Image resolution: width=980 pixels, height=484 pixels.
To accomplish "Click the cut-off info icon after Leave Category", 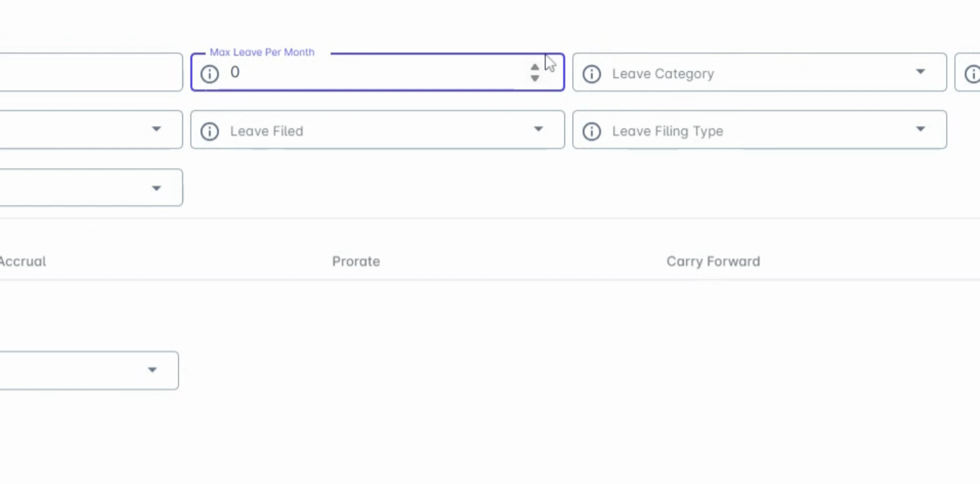I will 972,73.
